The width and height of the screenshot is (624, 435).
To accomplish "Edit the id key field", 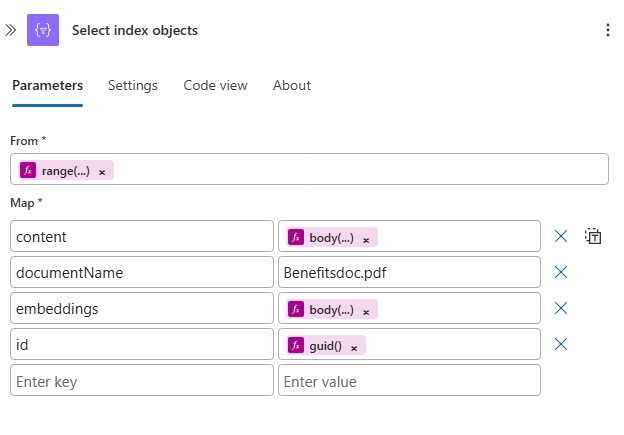I will pyautogui.click(x=142, y=344).
